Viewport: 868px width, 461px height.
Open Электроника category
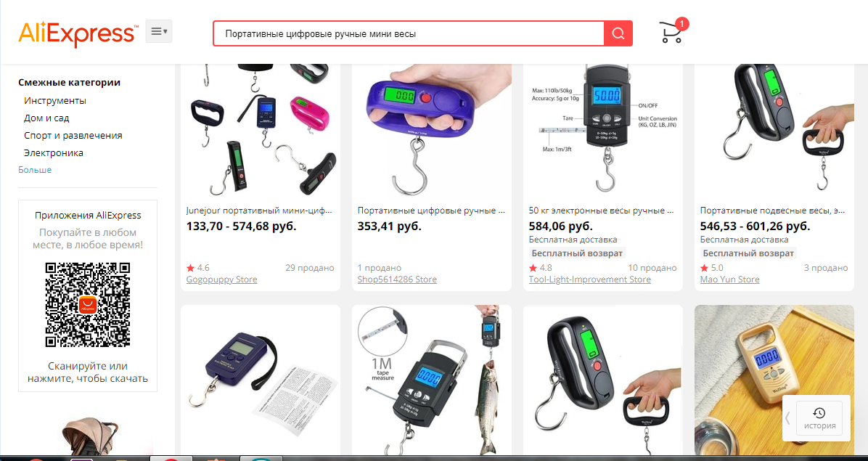point(53,152)
